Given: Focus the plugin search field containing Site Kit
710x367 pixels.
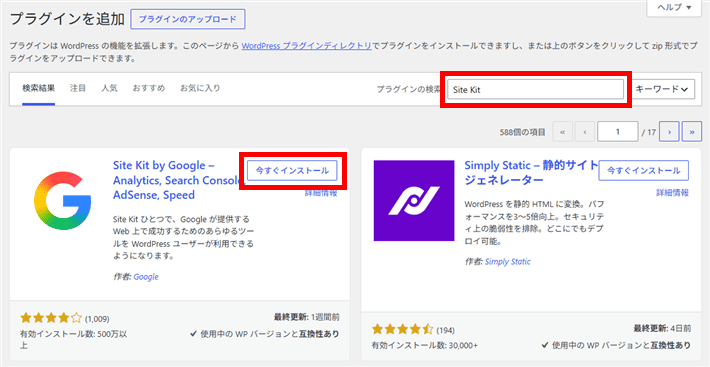Looking at the screenshot, I should [x=535, y=90].
